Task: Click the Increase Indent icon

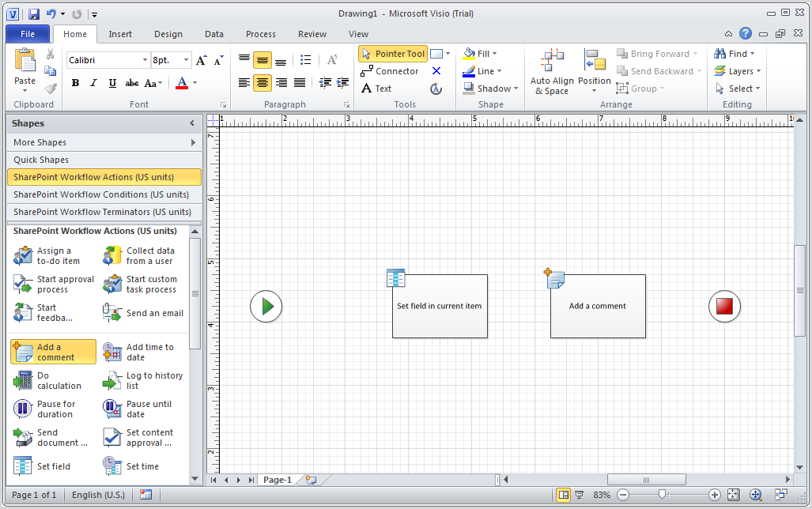Action: point(343,82)
